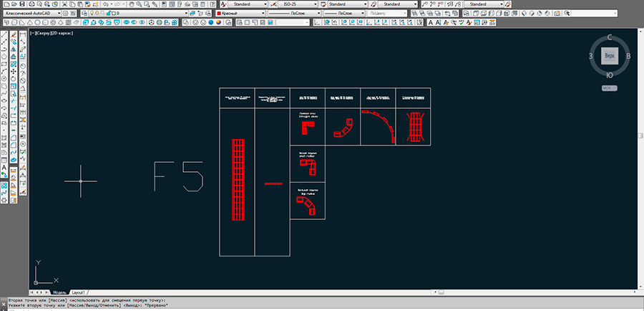Click the В compass direction on ViewCube
The image size is (644, 311).
[628, 57]
